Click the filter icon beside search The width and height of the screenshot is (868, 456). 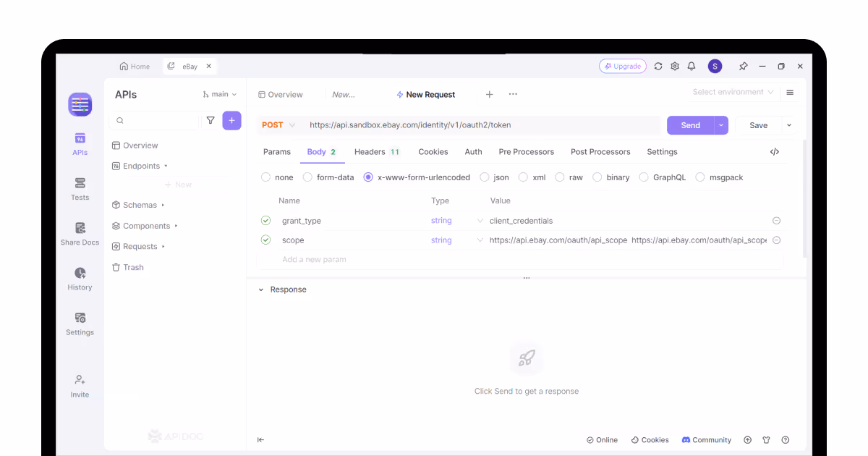[x=210, y=121]
